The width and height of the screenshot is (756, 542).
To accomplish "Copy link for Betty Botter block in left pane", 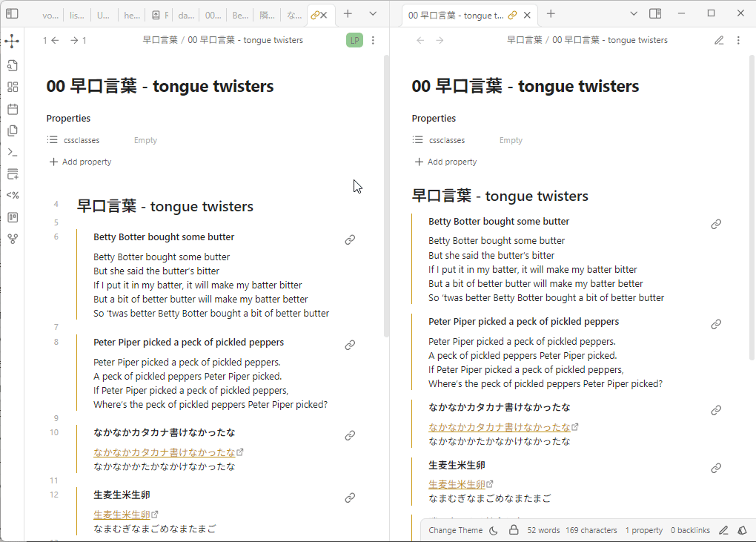I will coord(350,239).
